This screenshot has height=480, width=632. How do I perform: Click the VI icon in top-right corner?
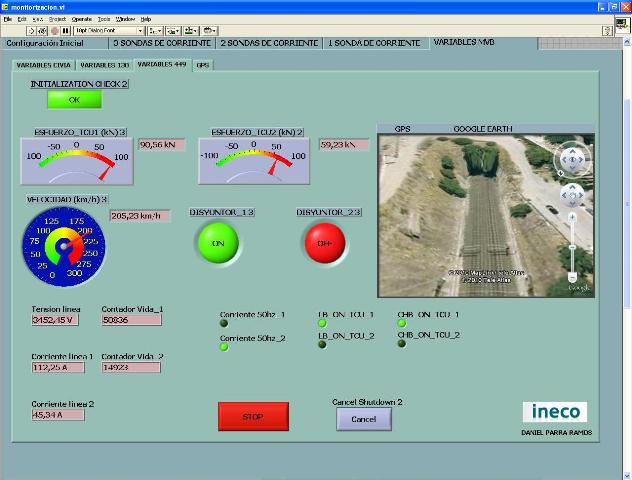(622, 25)
